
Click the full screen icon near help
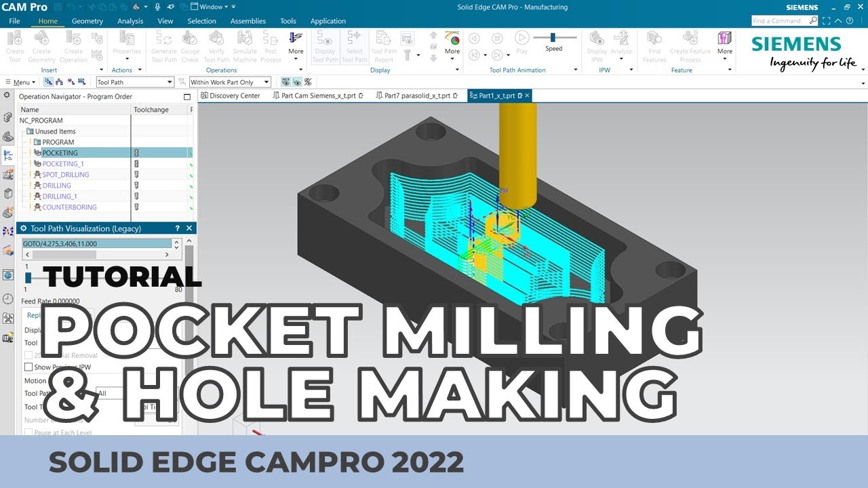[x=827, y=21]
